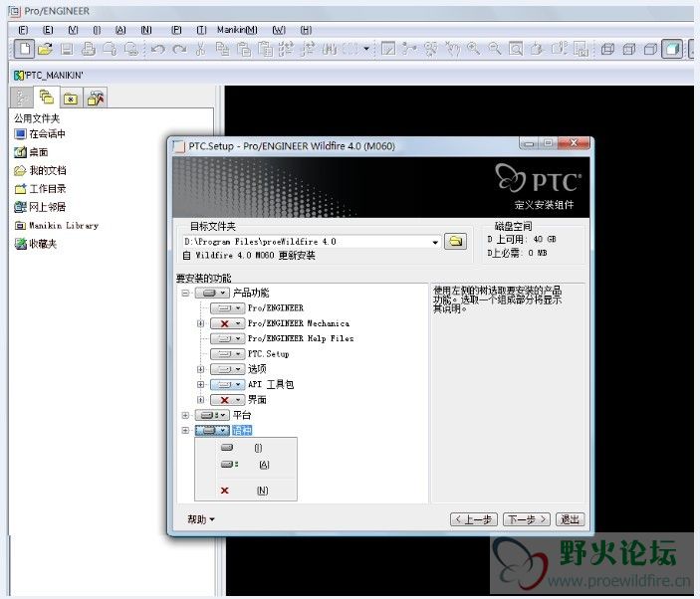Click the PTC_MANIKIN window icon
The width and height of the screenshot is (700, 599).
(18, 76)
